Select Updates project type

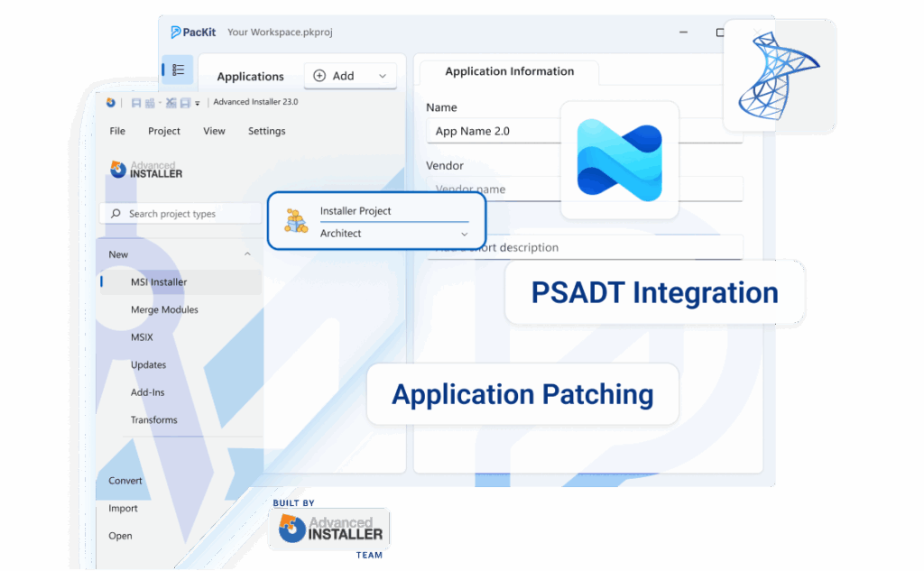coord(149,364)
